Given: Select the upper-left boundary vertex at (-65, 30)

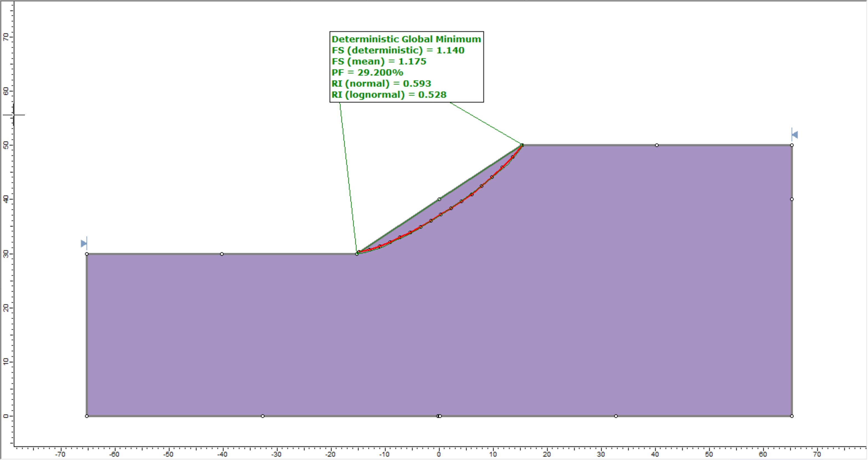Looking at the screenshot, I should [87, 254].
